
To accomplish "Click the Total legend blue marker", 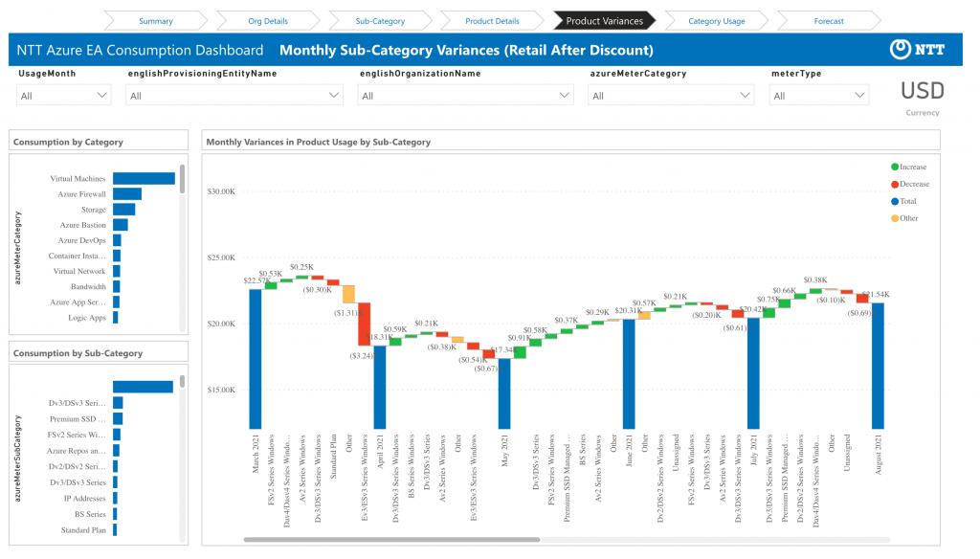I will 895,201.
